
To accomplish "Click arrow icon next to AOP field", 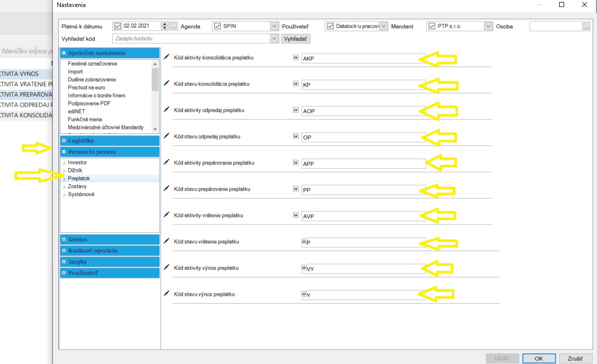I will click(296, 110).
